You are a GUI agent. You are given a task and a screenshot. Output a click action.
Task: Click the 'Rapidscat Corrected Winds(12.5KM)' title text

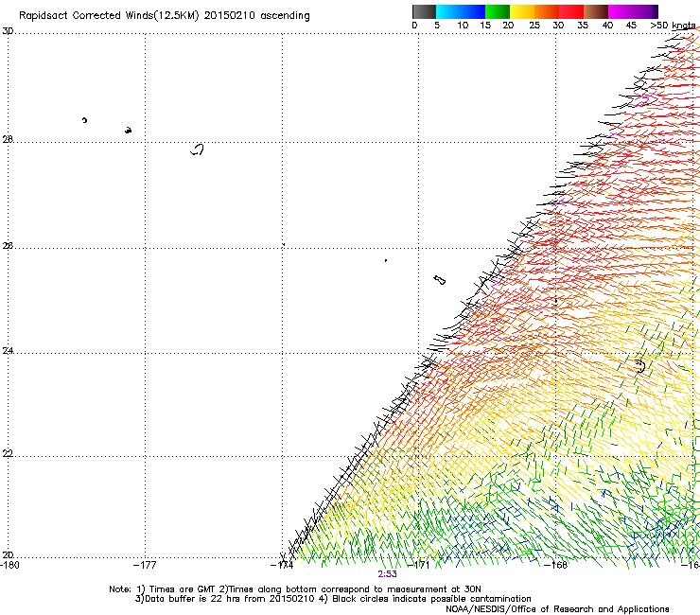coord(109,16)
